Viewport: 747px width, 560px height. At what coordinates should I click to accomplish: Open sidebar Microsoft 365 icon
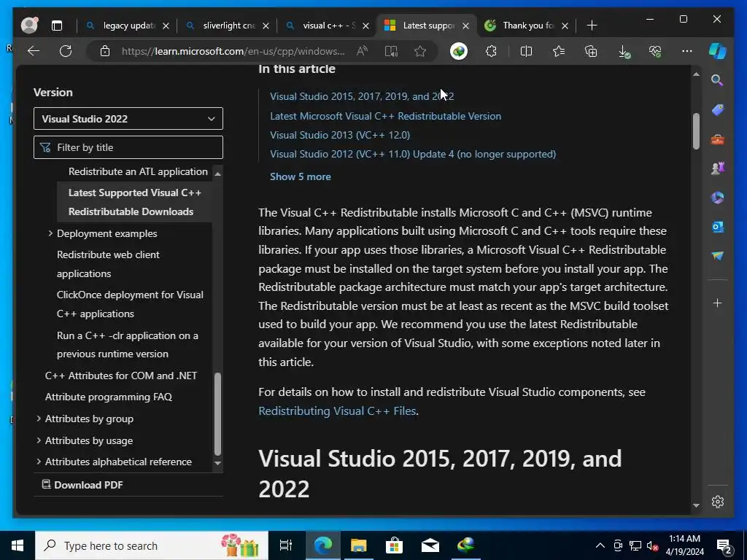[x=718, y=198]
